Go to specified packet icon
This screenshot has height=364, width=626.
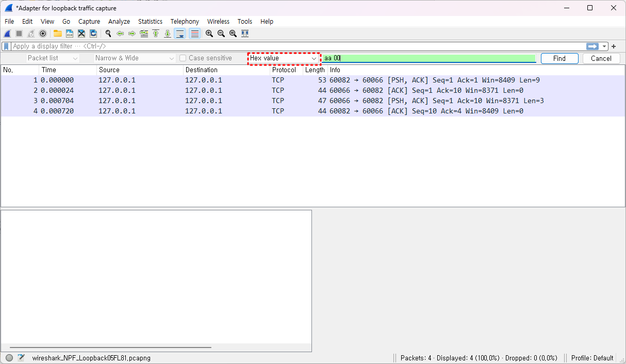click(144, 34)
